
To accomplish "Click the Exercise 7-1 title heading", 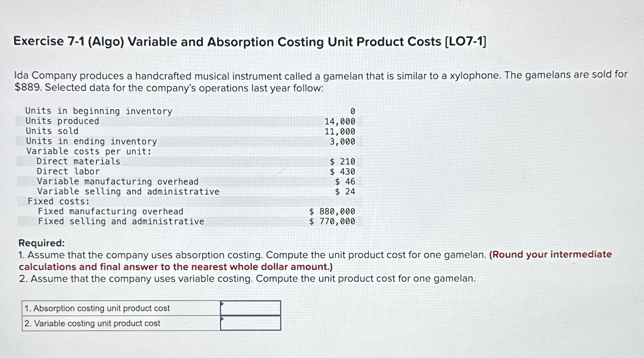I will point(250,42).
